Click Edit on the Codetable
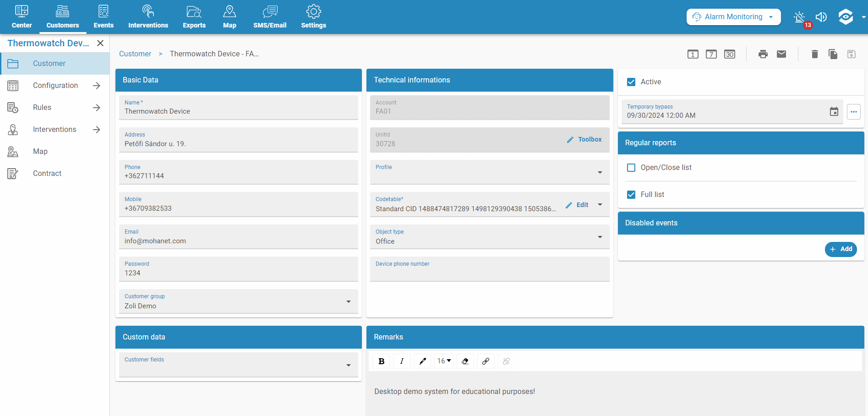The image size is (868, 416). (577, 205)
